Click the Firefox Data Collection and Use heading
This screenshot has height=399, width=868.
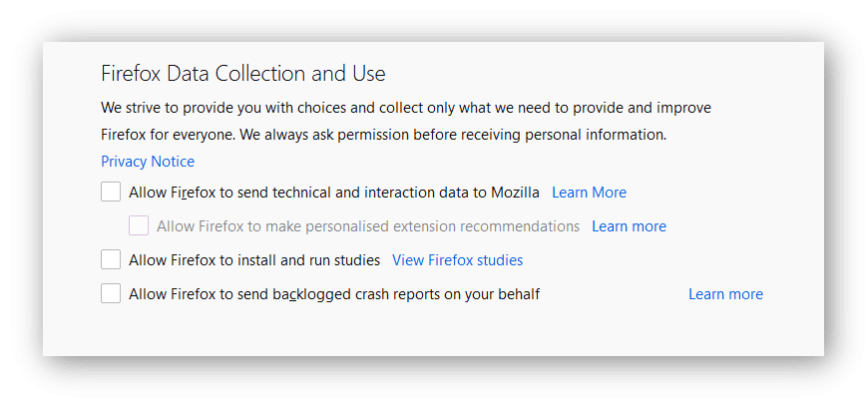pyautogui.click(x=243, y=74)
